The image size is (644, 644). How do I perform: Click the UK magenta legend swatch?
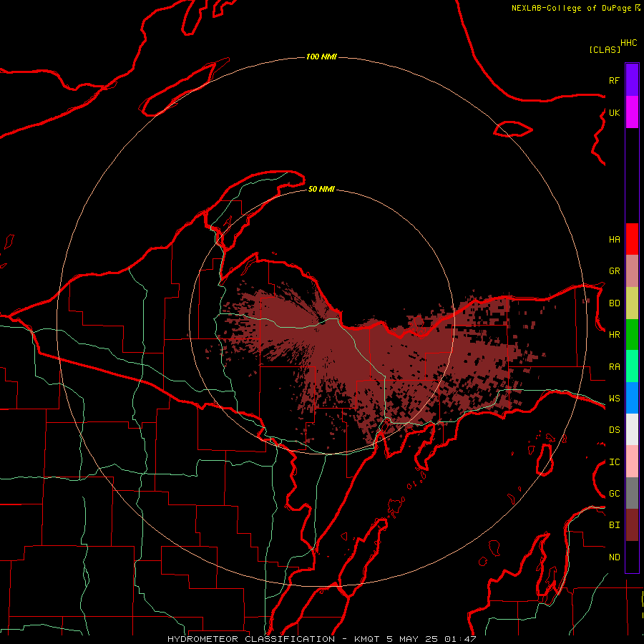[x=632, y=112]
